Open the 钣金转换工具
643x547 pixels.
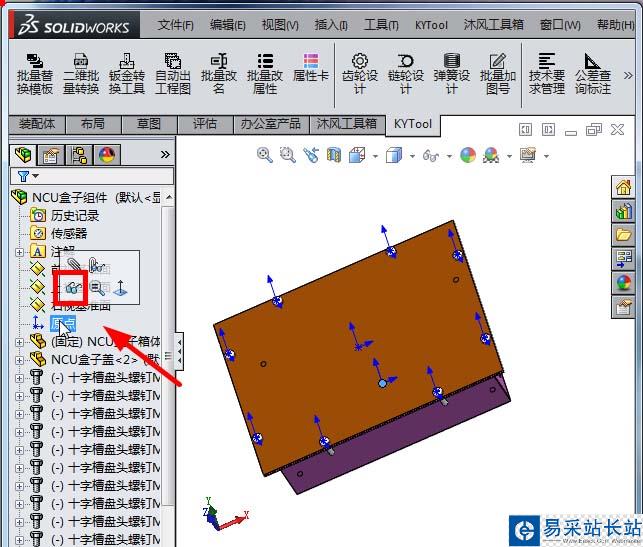127,74
